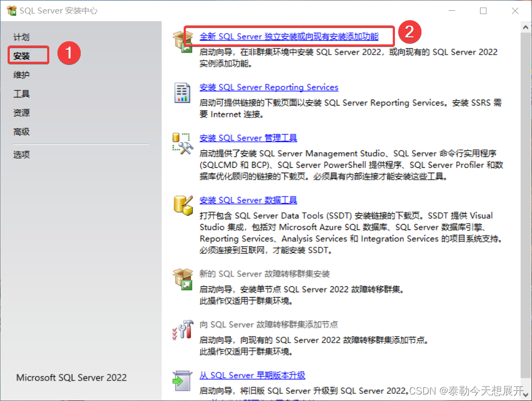This screenshot has width=532, height=401.
Task: Select 高级 in the left sidebar
Action: [21, 132]
